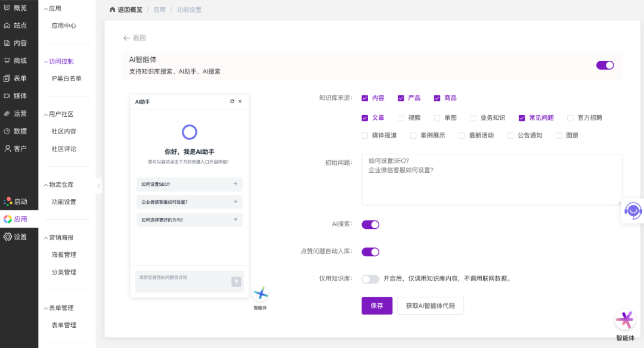This screenshot has width=644, height=348.
Task: Click the 保存 button
Action: click(x=377, y=306)
